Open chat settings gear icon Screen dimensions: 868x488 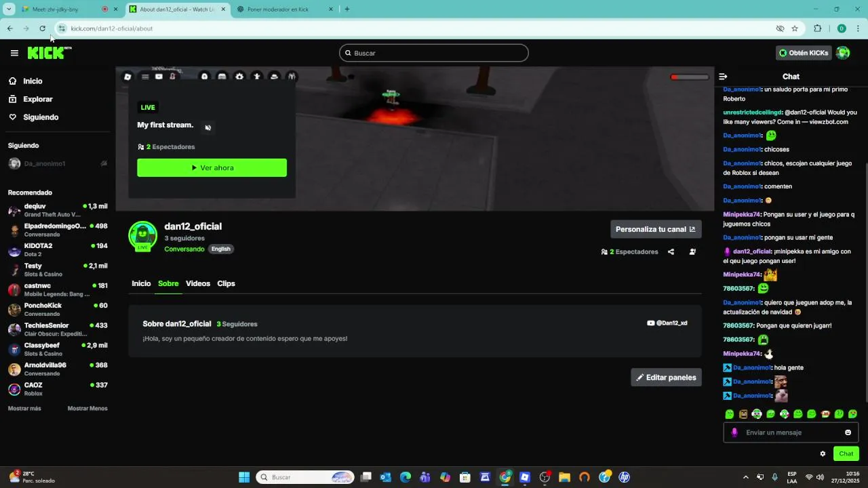(x=823, y=454)
